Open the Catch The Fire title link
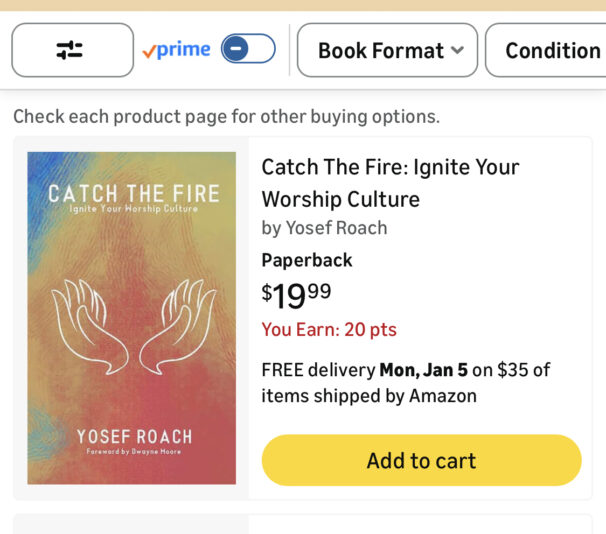The image size is (606, 534). pyautogui.click(x=390, y=182)
